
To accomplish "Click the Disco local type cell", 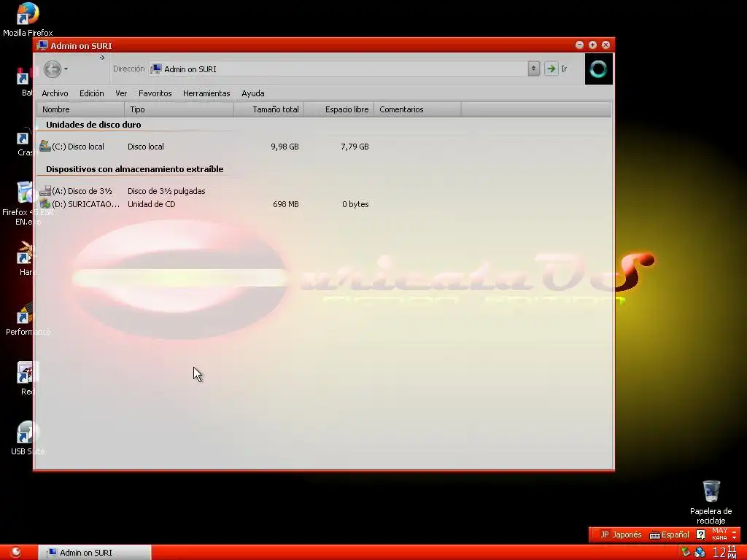I will (146, 147).
